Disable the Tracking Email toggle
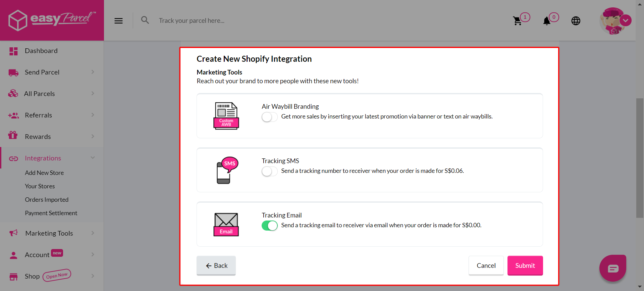Image resolution: width=644 pixels, height=291 pixels. (x=269, y=226)
